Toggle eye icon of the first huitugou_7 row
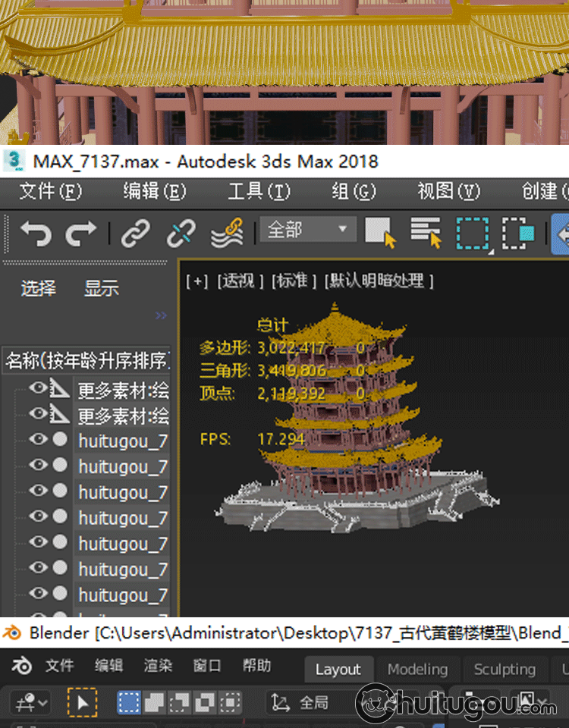569x728 pixels. 38,439
